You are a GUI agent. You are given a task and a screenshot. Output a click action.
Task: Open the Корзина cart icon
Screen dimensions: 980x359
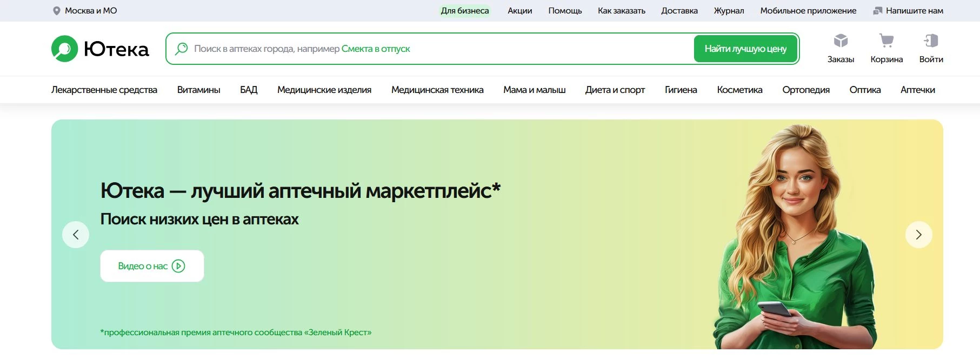point(886,41)
